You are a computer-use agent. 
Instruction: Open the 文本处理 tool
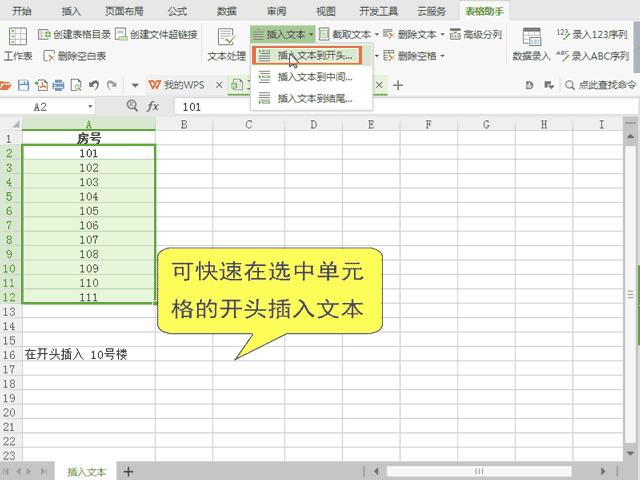(x=227, y=44)
